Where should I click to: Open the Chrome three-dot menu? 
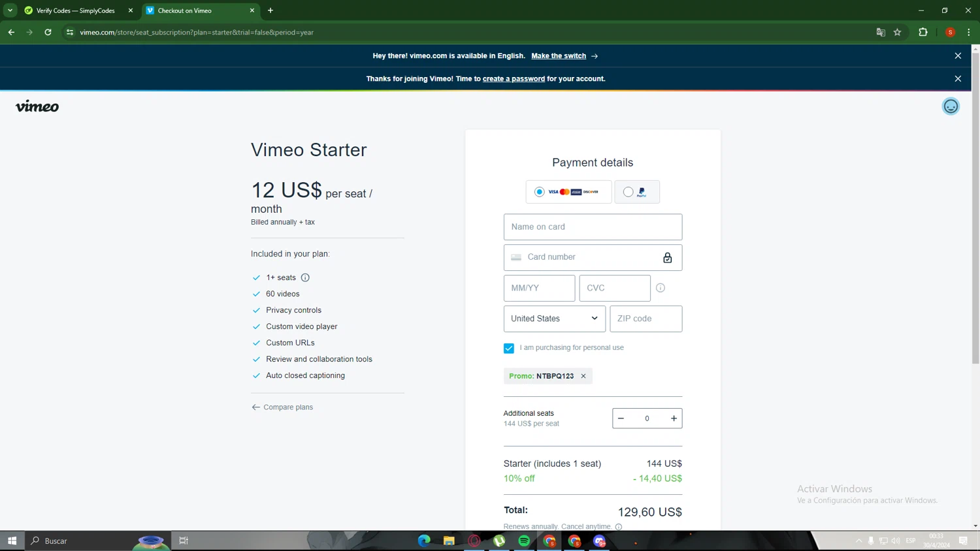(968, 32)
